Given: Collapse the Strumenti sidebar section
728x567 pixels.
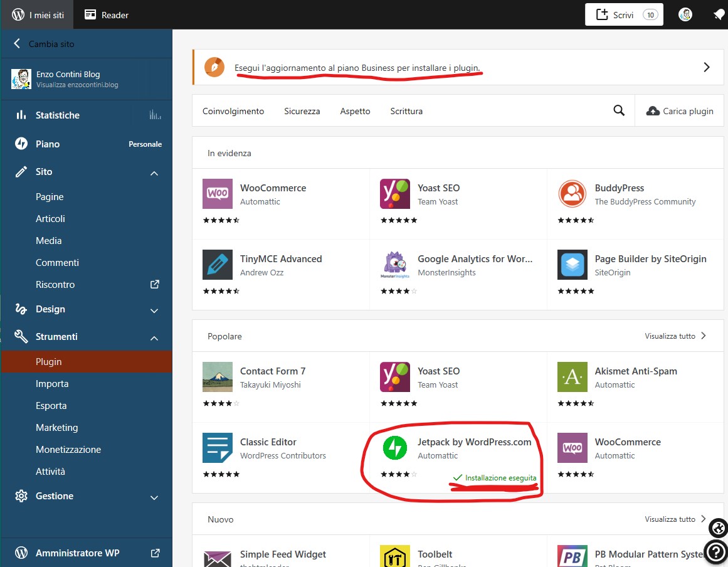Looking at the screenshot, I should (x=154, y=337).
